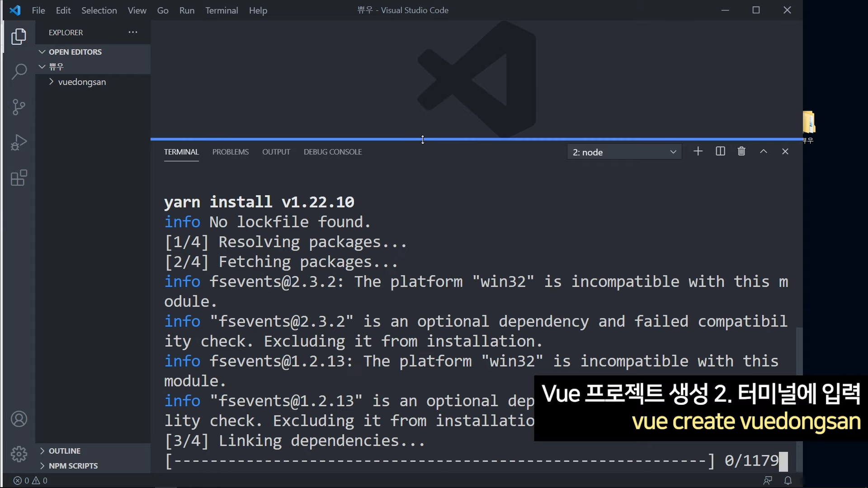This screenshot has height=488, width=868.
Task: Click errors and warnings count in status bar
Action: pyautogui.click(x=30, y=480)
